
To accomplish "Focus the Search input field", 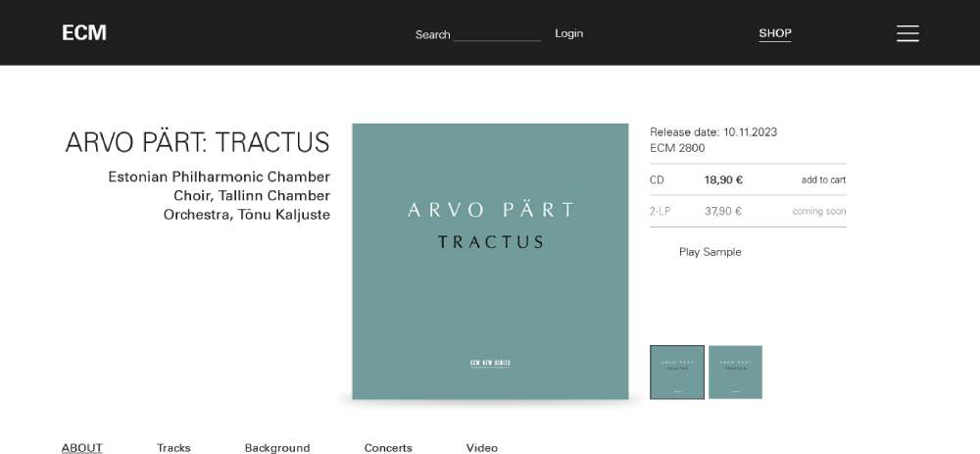I will [x=497, y=34].
